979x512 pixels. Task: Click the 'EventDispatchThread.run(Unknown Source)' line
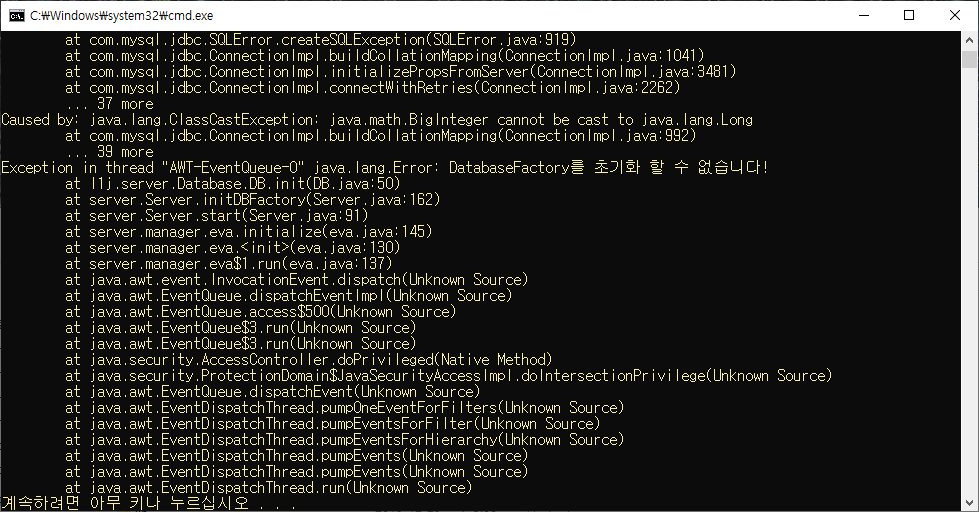coord(268,488)
